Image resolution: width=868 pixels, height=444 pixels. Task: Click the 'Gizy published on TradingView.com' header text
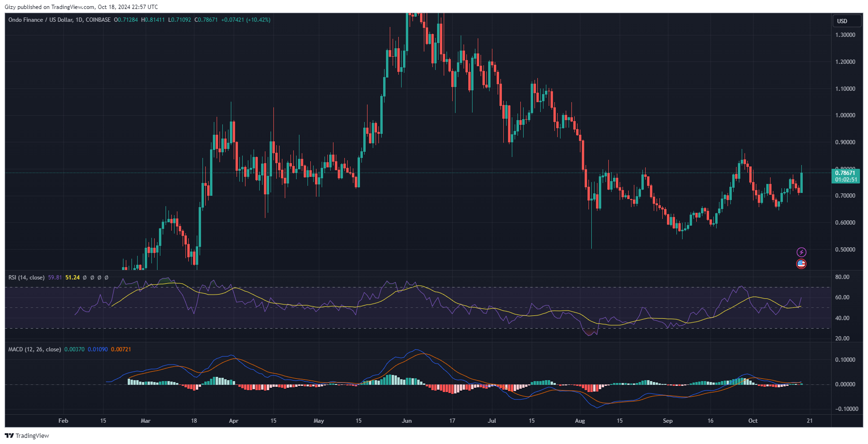coord(49,7)
